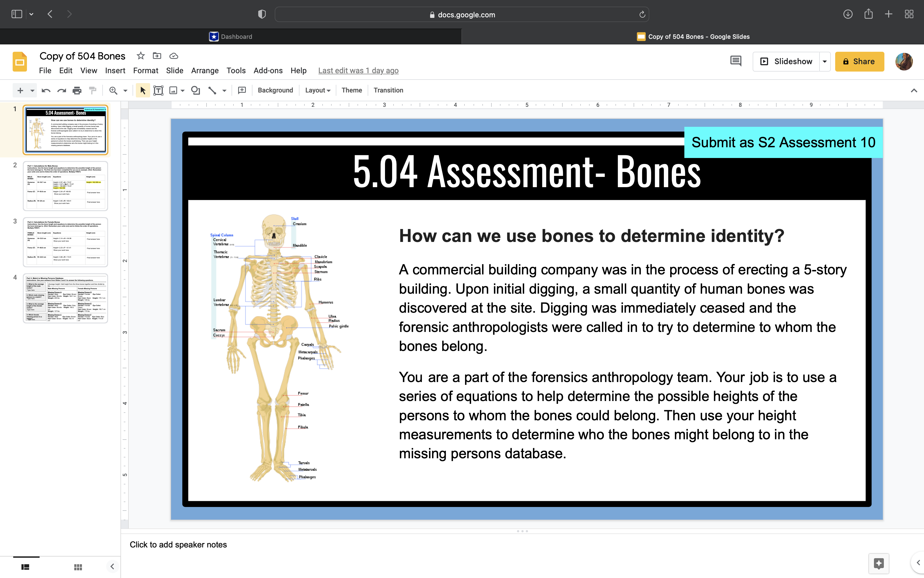Viewport: 924px width, 578px height.
Task: Show the tab overview grid icon
Action: pyautogui.click(x=909, y=14)
